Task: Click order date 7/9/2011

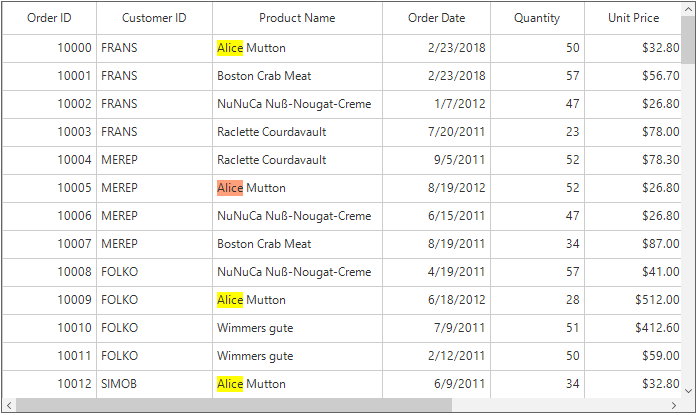Action: tap(437, 328)
